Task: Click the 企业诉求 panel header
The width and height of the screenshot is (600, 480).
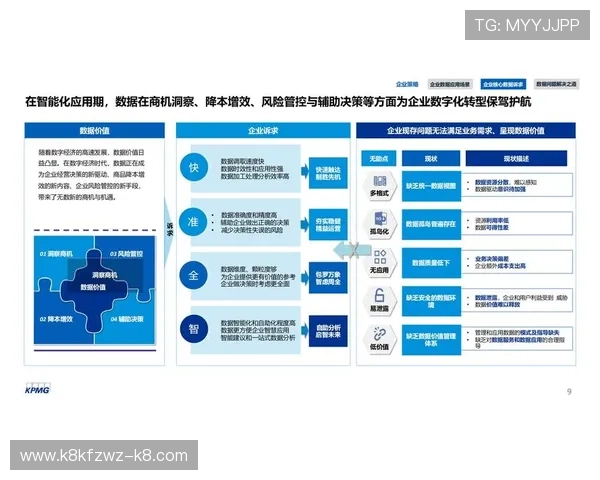Action: (263, 131)
